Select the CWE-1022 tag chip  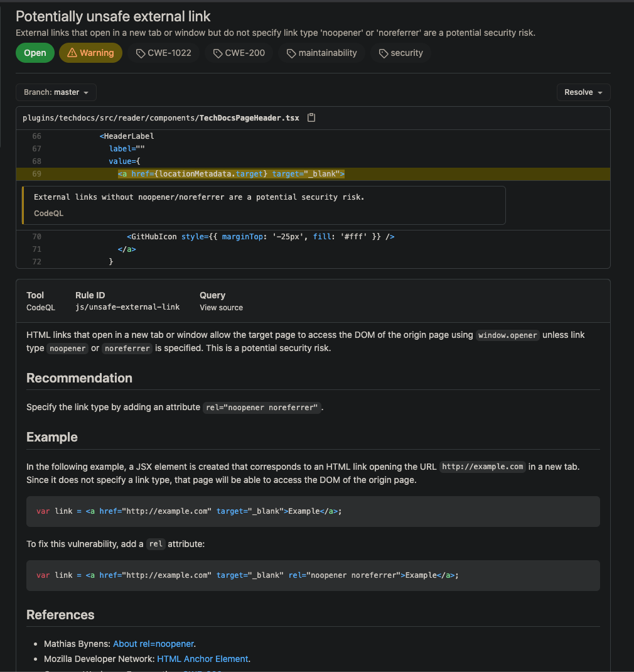click(164, 53)
